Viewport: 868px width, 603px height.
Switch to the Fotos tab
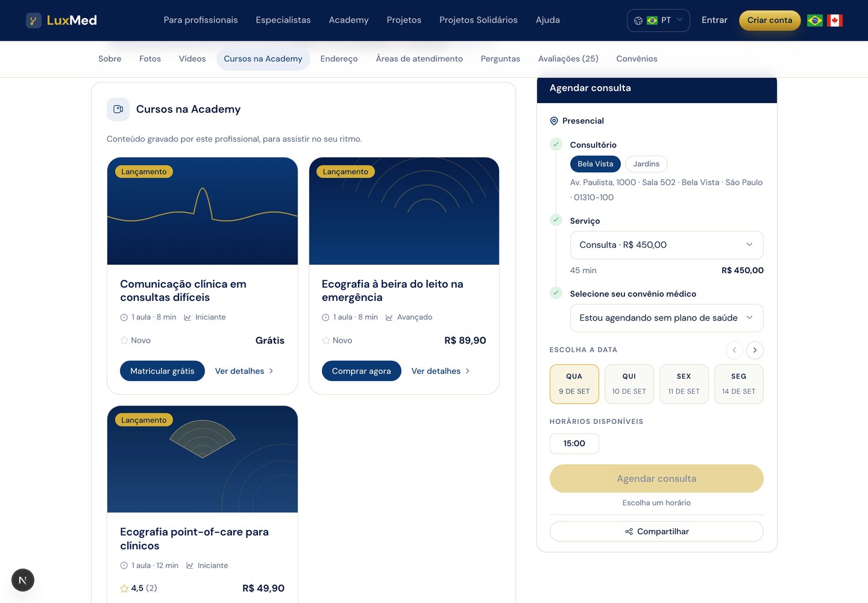coord(150,59)
